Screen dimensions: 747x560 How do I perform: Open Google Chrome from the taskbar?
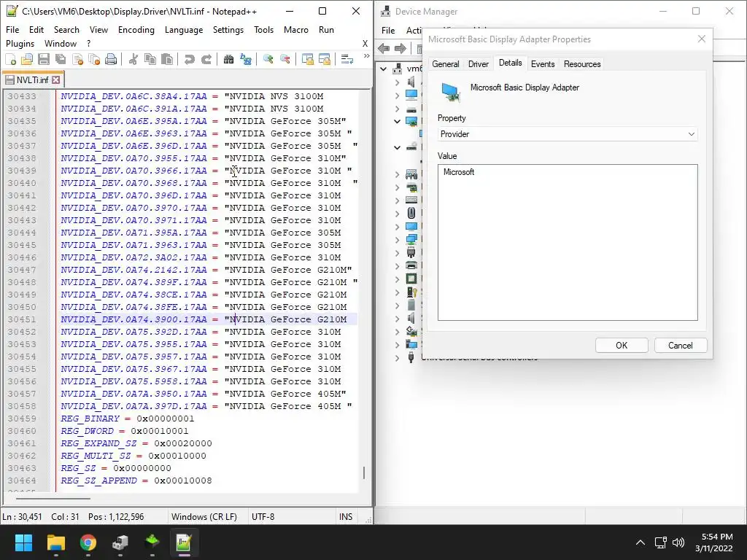[88, 542]
